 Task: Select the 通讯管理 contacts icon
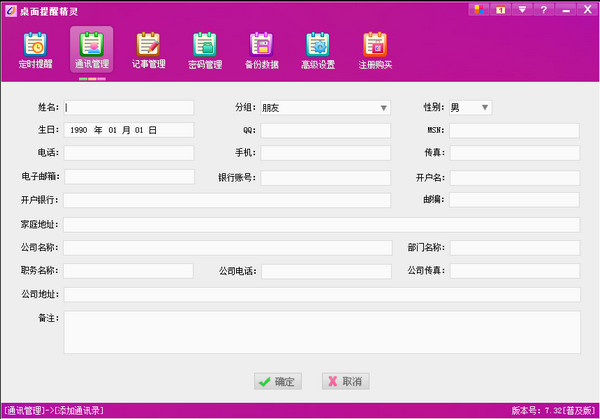91,50
